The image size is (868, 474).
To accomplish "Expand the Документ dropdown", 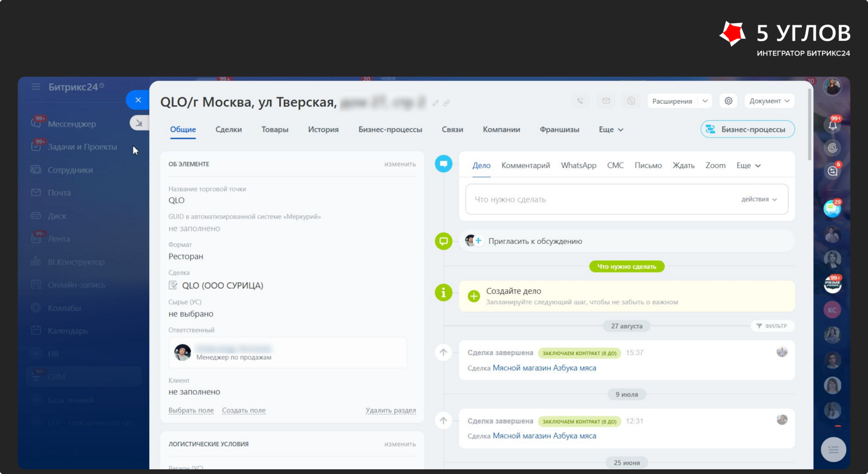I will 769,101.
